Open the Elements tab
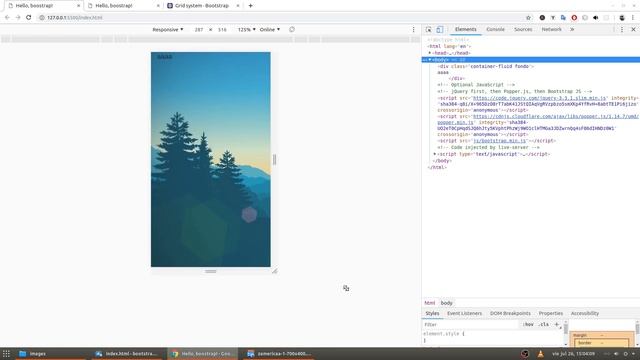 tap(465, 29)
